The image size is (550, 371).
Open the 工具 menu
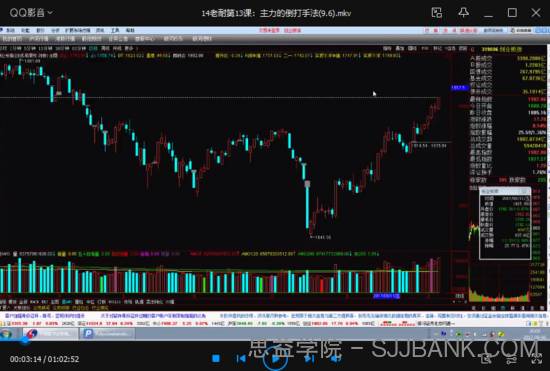coord(115,31)
